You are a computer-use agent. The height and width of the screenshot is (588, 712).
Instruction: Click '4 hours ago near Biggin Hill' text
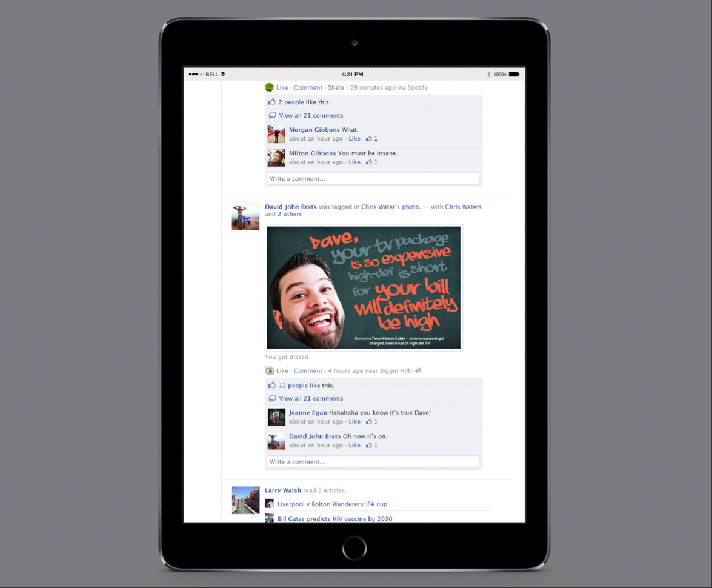click(368, 371)
